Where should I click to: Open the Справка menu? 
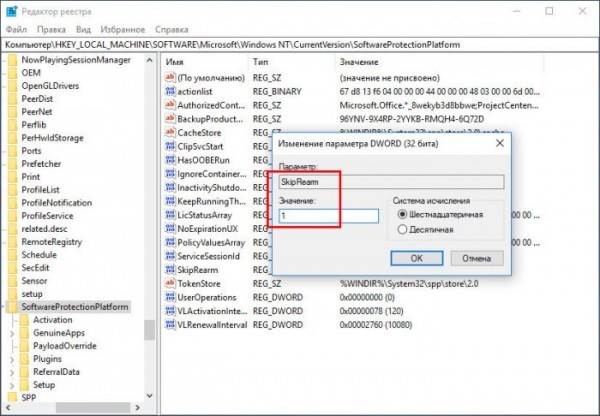[x=171, y=29]
